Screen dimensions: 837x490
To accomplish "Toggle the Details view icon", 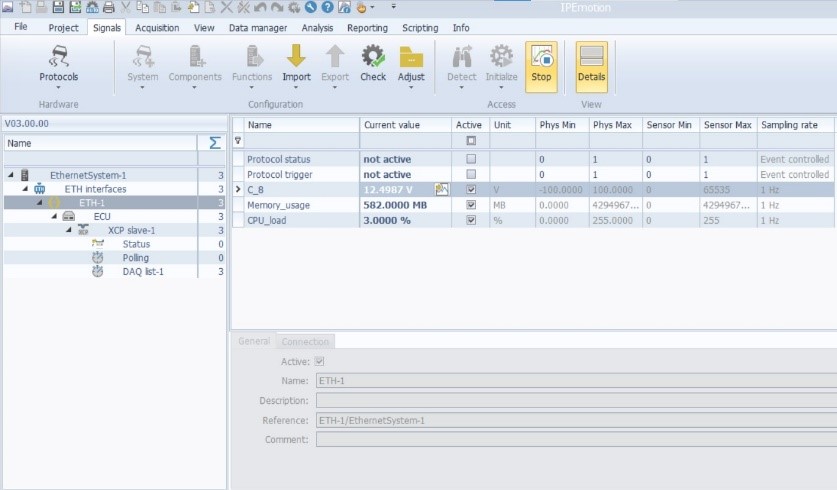I will point(591,58).
